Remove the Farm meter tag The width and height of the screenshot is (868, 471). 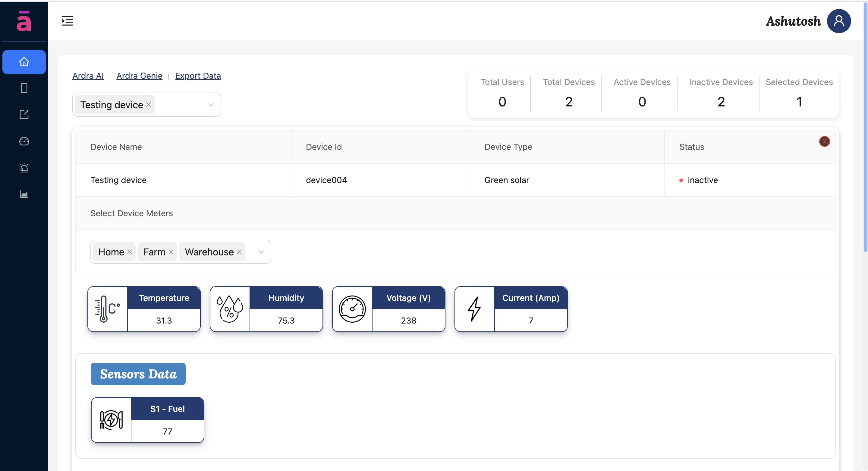[171, 252]
